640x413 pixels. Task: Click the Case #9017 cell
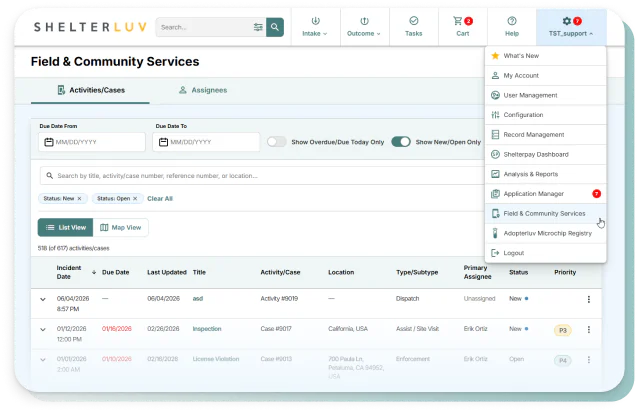click(x=276, y=329)
